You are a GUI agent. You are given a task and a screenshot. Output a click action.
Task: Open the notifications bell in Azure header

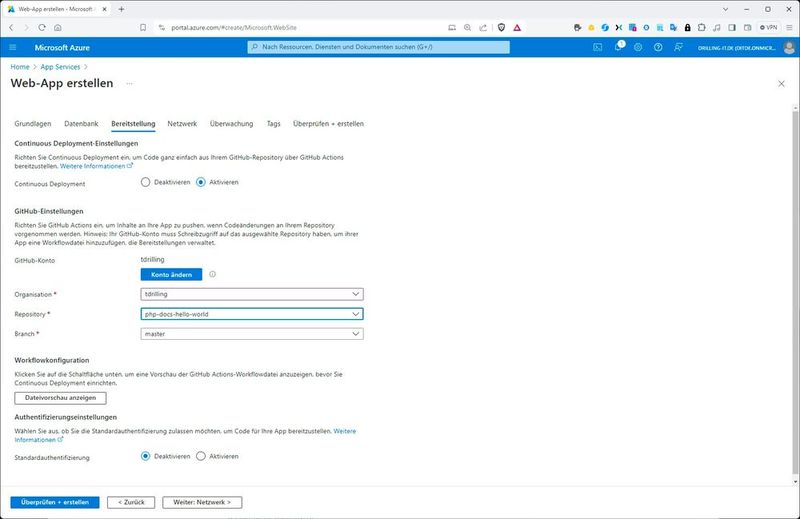(618, 47)
